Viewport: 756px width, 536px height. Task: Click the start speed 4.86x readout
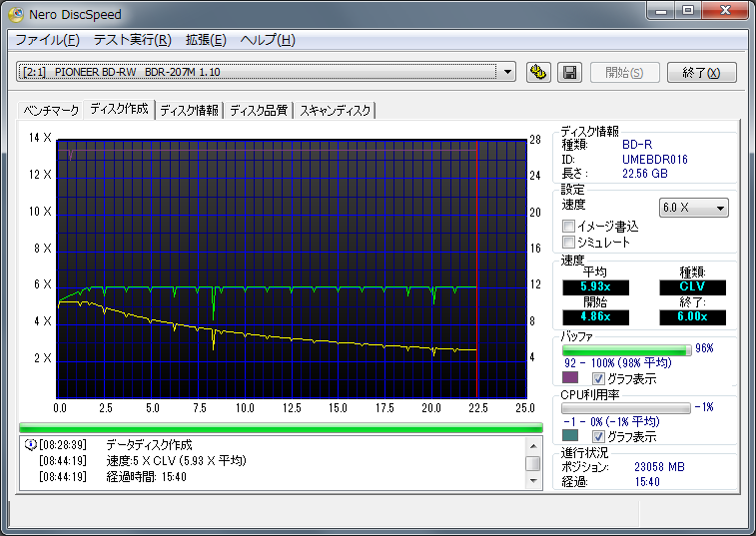coord(595,317)
